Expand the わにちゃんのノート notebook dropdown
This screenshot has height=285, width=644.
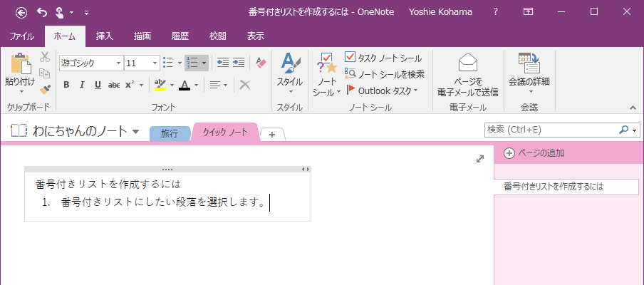tap(136, 132)
